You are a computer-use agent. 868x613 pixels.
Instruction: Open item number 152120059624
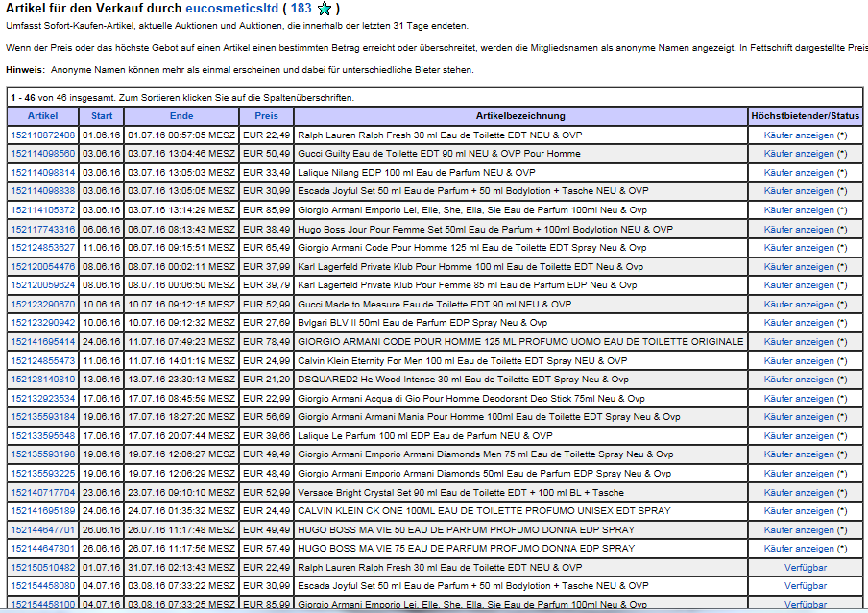pos(43,285)
